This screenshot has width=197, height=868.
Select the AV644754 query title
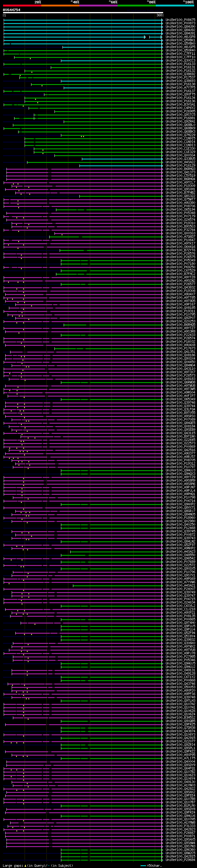coord(11,10)
